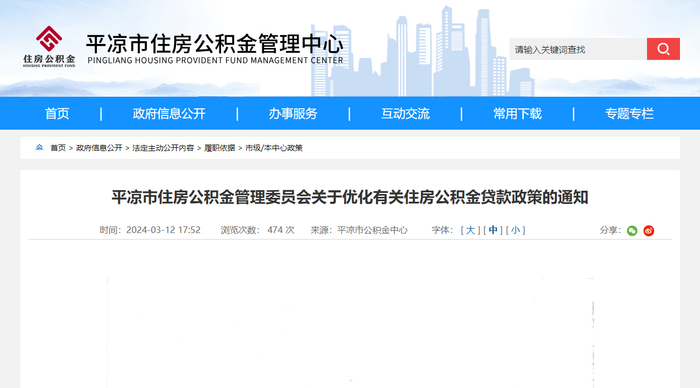The image size is (700, 388).
Task: Click the 法定主动公开内容 breadcrumb link
Action: tap(163, 148)
